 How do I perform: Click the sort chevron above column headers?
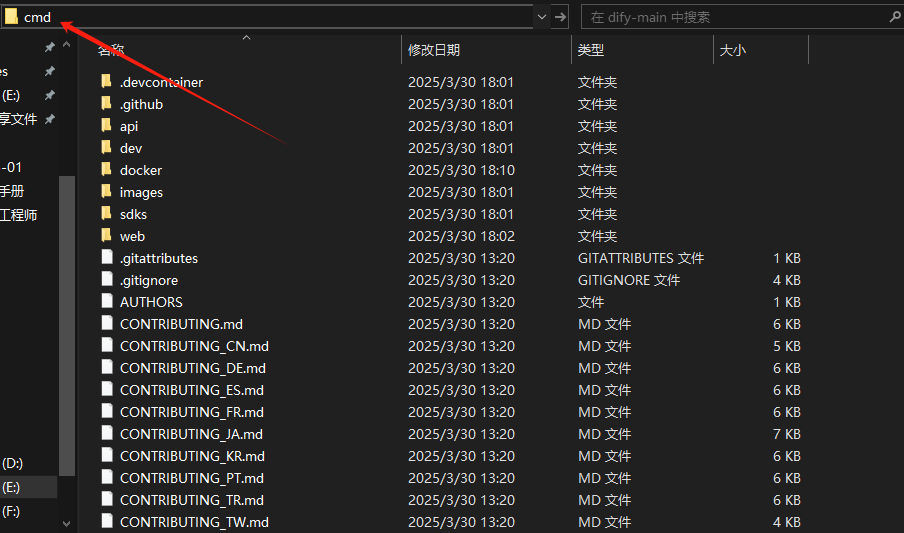(x=246, y=38)
